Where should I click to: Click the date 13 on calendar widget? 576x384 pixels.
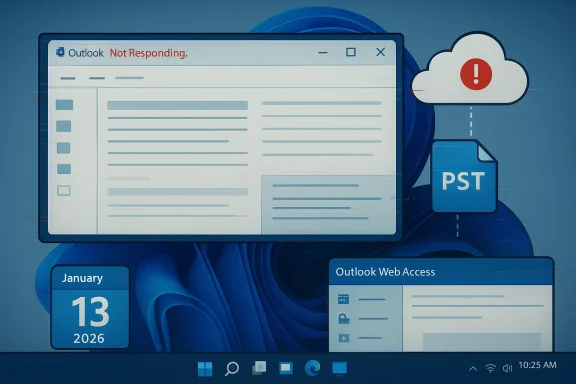[90, 312]
